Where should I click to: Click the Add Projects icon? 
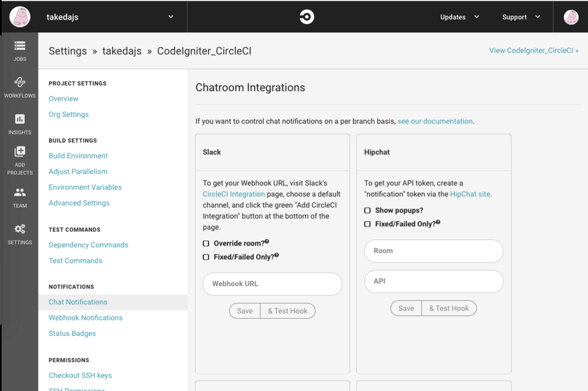coord(20,152)
